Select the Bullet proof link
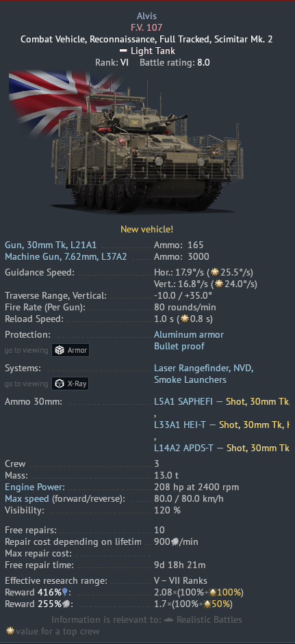The height and width of the screenshot is (644, 295). pyautogui.click(x=179, y=346)
